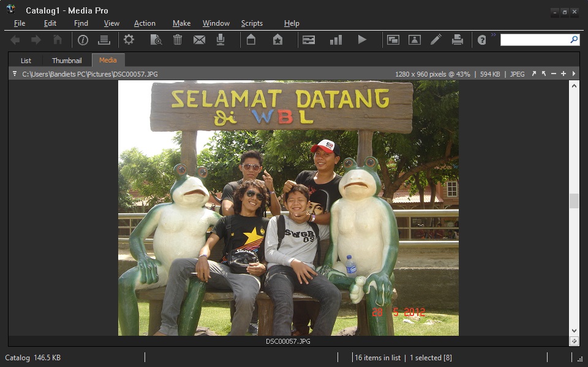This screenshot has height=367, width=588.
Task: Click the displayed photo DSC00057
Action: coord(288,208)
